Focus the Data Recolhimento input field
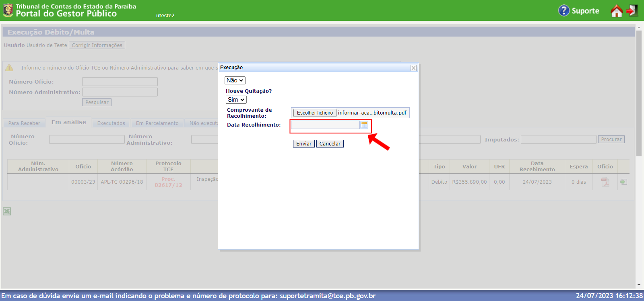 click(325, 125)
